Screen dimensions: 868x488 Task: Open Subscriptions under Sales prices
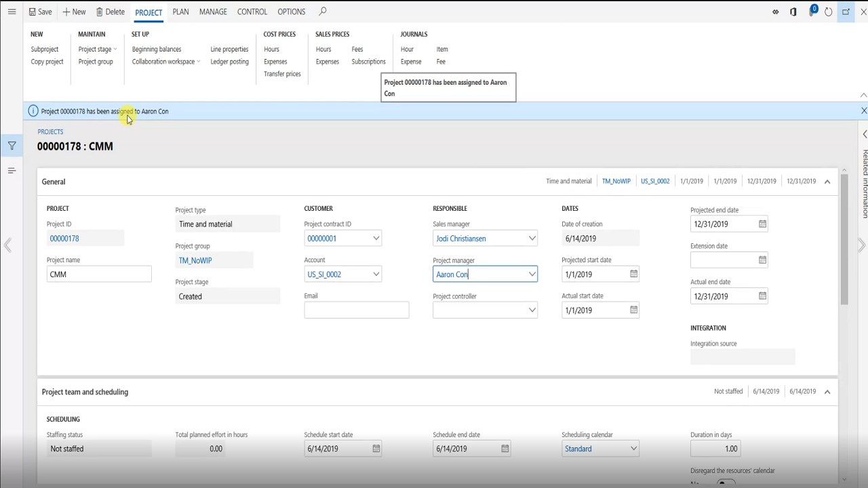(368, 62)
